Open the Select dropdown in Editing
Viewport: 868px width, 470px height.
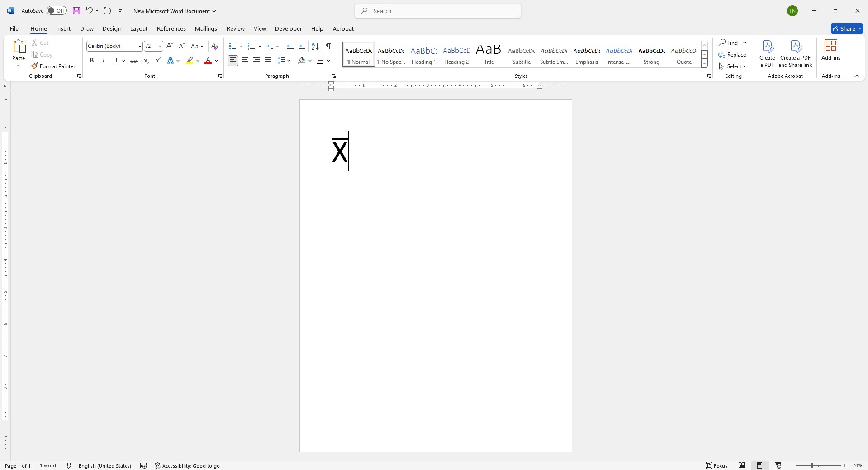(x=732, y=66)
